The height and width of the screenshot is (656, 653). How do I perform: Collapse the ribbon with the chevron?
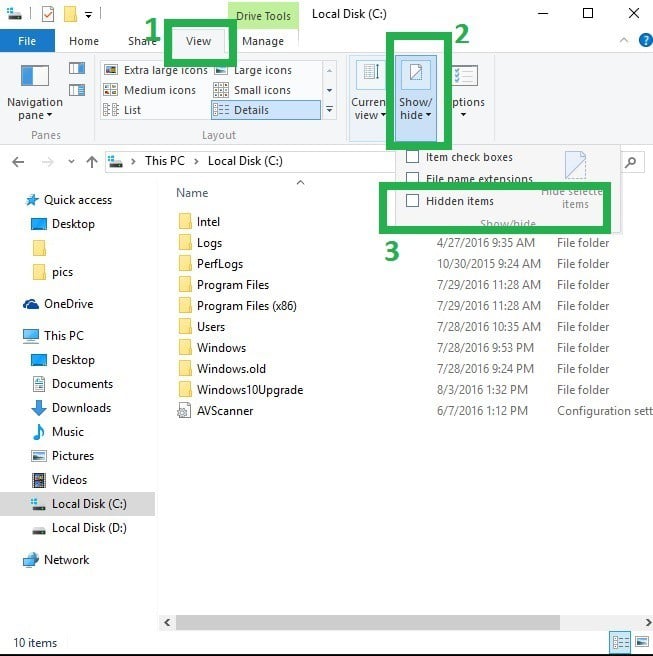tap(624, 40)
